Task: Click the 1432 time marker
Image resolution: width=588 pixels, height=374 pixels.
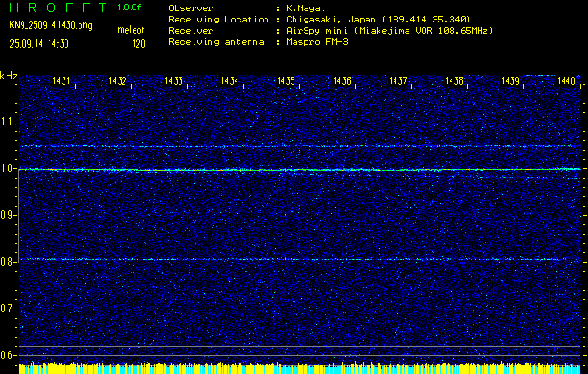Action: 118,80
